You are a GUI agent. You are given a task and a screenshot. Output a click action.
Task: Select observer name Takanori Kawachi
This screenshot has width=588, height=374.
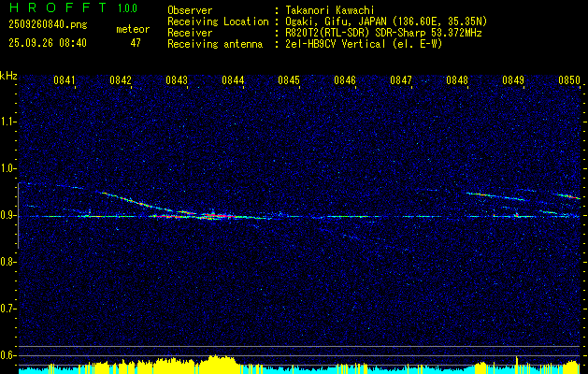coord(330,10)
